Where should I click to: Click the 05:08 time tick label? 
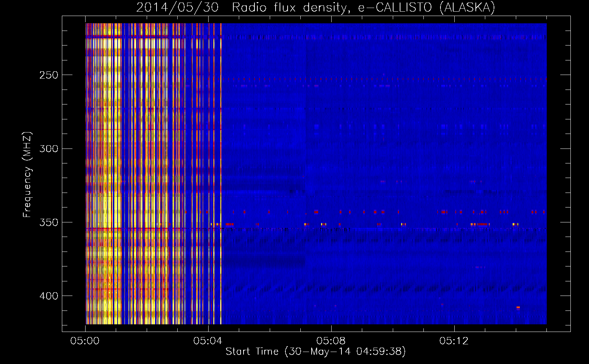331,341
